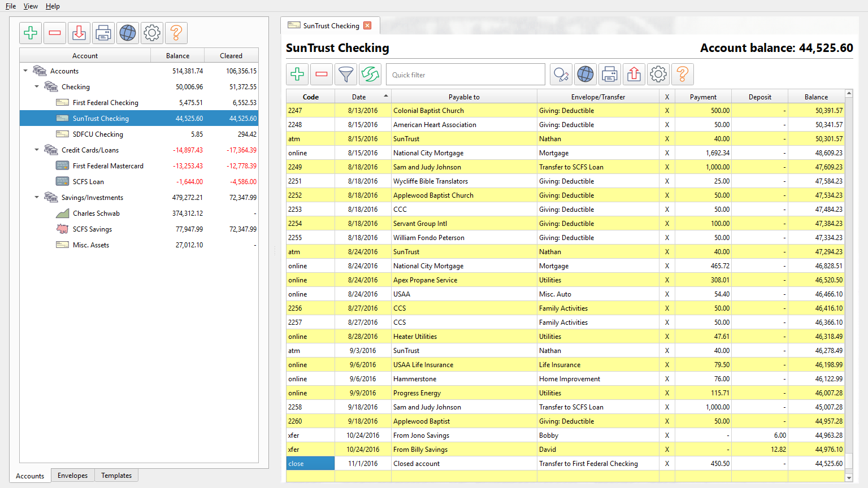
Task: Delete the selected transaction with the register's red minus
Action: 322,74
